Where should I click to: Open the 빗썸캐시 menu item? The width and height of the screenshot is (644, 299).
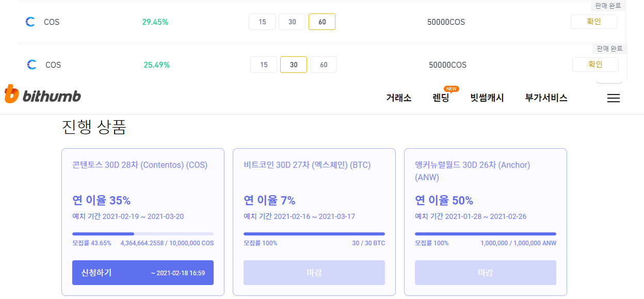[487, 98]
